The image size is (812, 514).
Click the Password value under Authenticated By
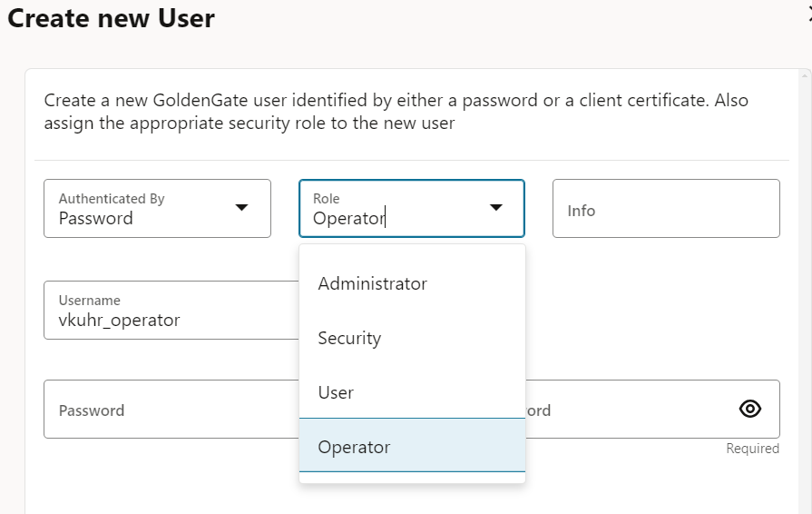96,218
